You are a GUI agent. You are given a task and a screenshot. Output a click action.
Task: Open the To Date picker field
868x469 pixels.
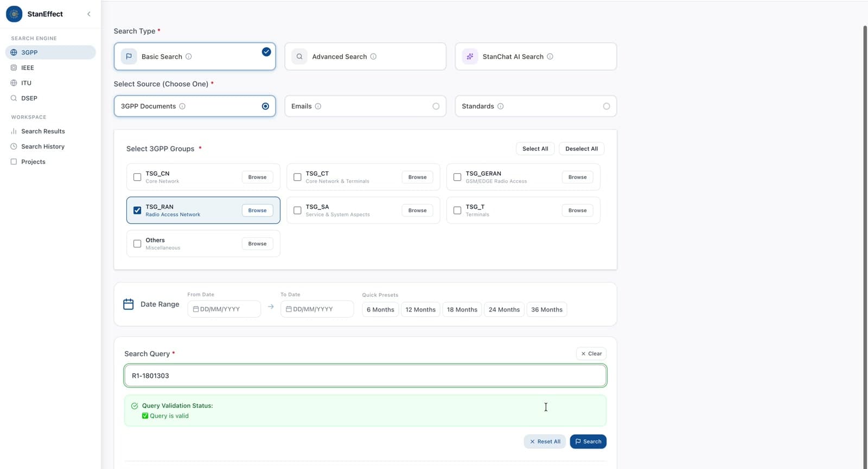pyautogui.click(x=317, y=309)
